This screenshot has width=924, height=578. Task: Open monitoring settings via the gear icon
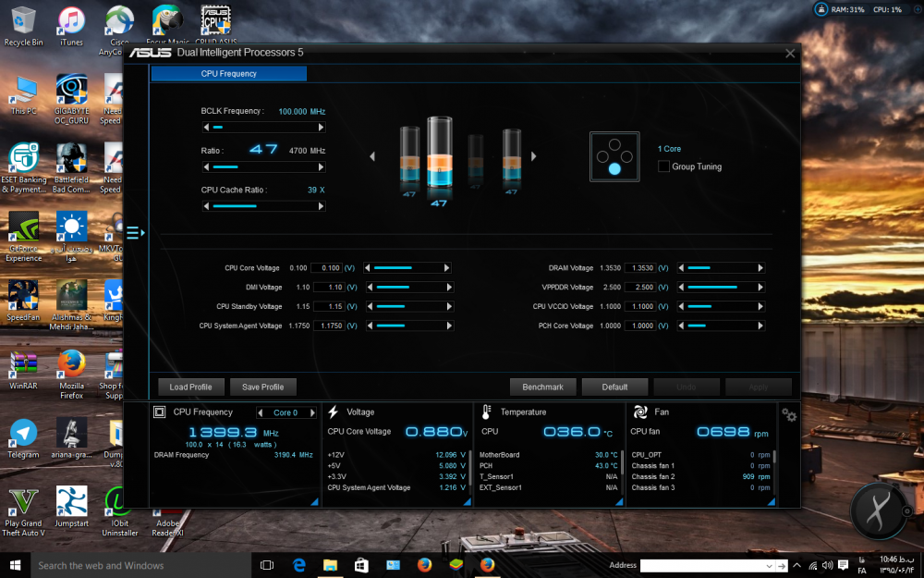[x=788, y=415]
